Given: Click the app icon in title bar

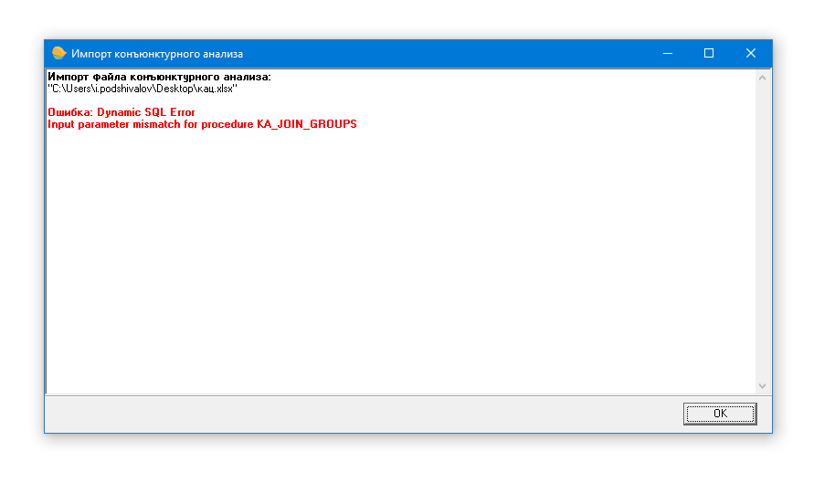Looking at the screenshot, I should pos(58,53).
